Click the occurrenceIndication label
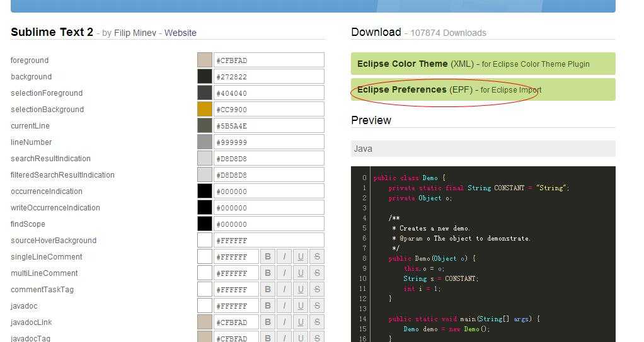This screenshot has width=644, height=342. coord(47,191)
